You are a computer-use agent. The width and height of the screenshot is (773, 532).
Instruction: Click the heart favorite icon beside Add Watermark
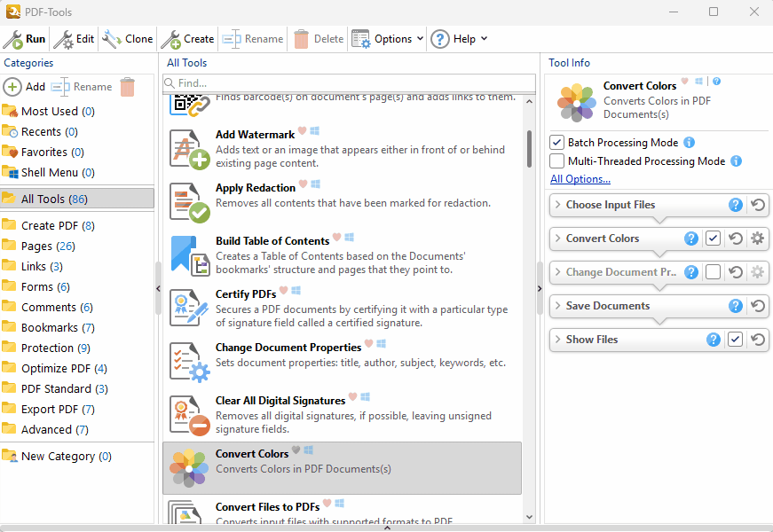[x=302, y=131]
